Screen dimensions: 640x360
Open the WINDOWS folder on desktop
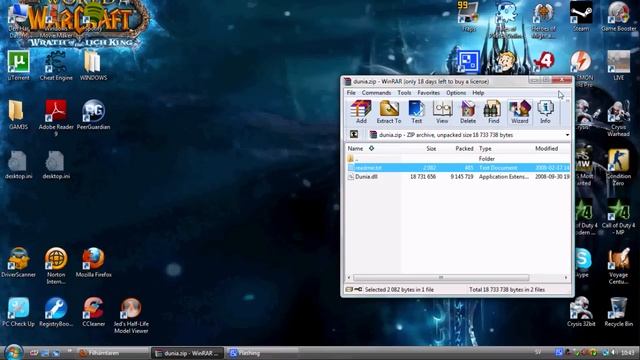[x=93, y=65]
